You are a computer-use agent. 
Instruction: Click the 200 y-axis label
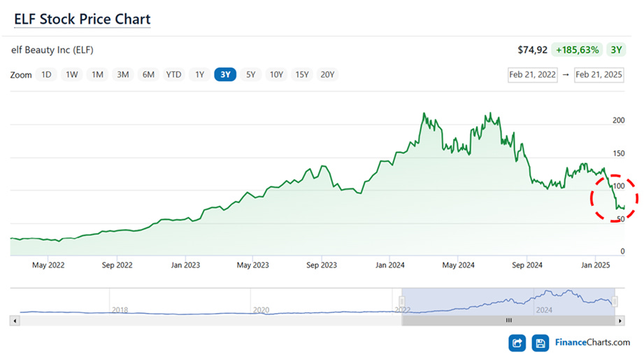[619, 120]
